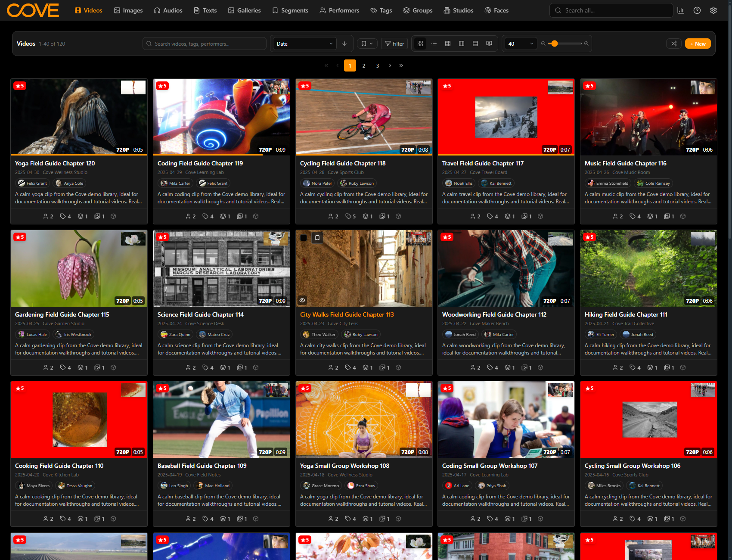
Task: Click the + New button
Action: [x=698, y=44]
